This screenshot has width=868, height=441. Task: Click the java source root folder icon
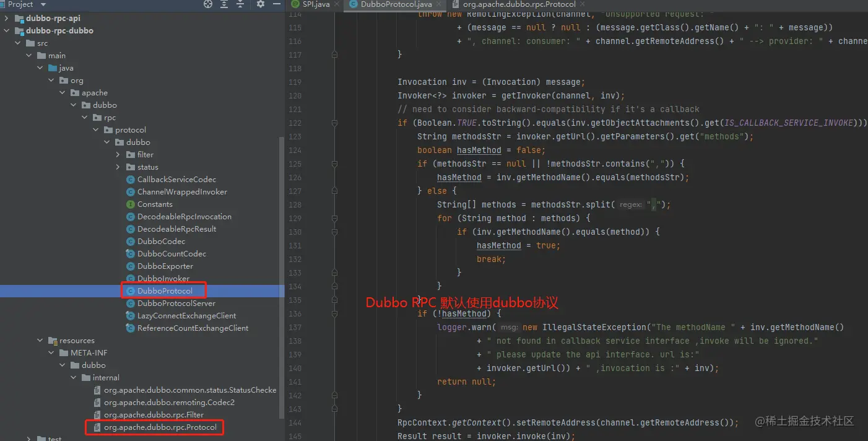(x=53, y=68)
